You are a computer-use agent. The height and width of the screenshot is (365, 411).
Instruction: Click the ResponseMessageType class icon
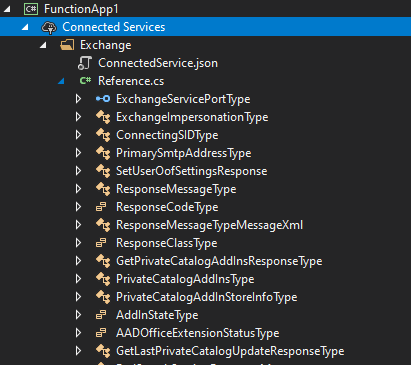click(x=103, y=189)
